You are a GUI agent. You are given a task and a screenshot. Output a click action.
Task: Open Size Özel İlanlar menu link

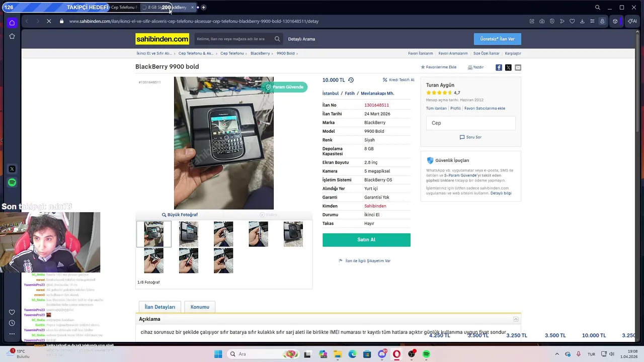(487, 53)
